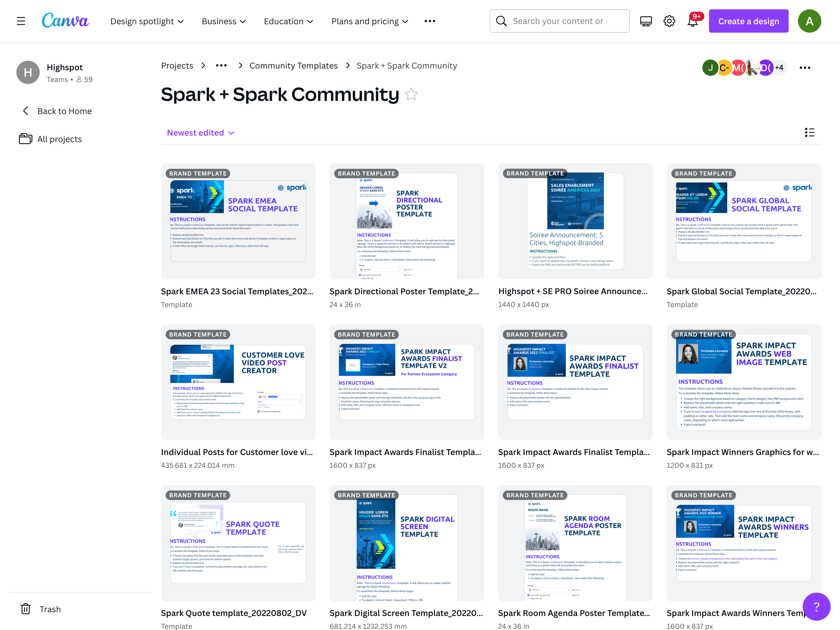Expand the Business menu
840x630 pixels.
point(224,21)
